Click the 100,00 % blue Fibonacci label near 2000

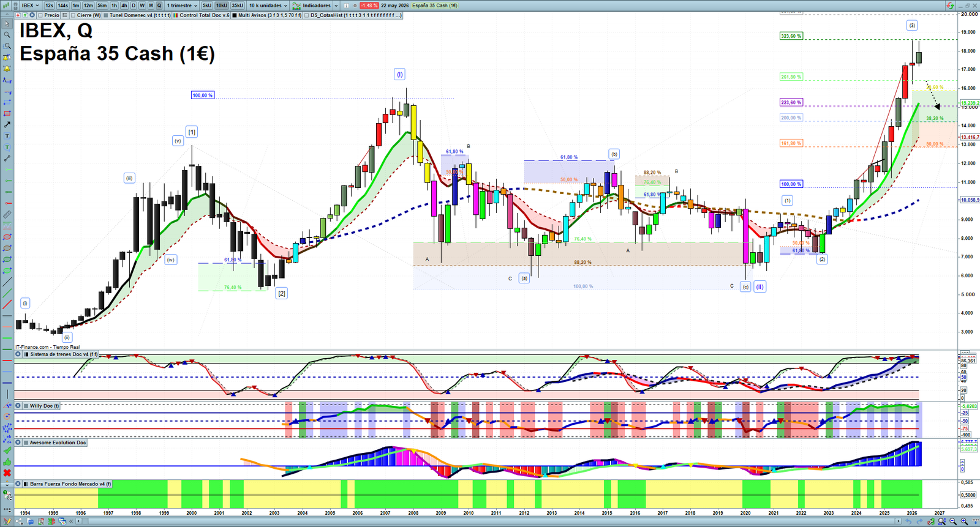click(202, 95)
